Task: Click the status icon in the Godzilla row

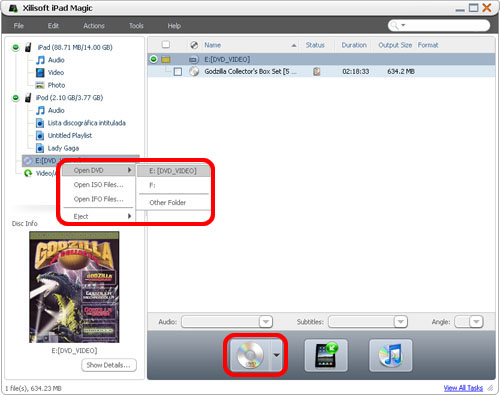Action: tap(317, 71)
